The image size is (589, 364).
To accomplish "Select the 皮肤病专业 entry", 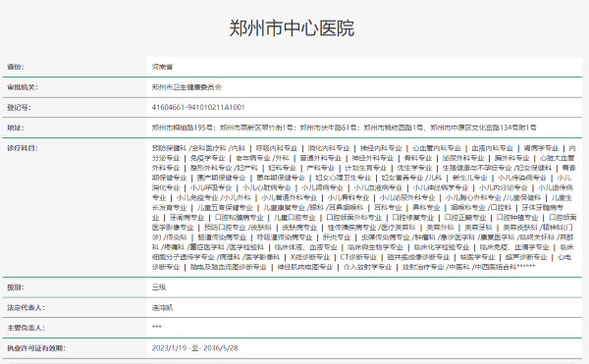I will coord(299,228).
